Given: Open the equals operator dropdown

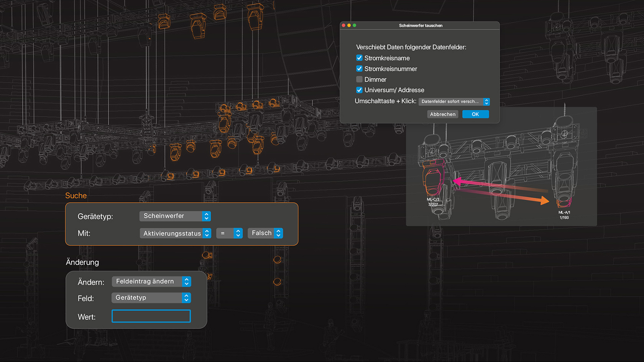Looking at the screenshot, I should 229,233.
